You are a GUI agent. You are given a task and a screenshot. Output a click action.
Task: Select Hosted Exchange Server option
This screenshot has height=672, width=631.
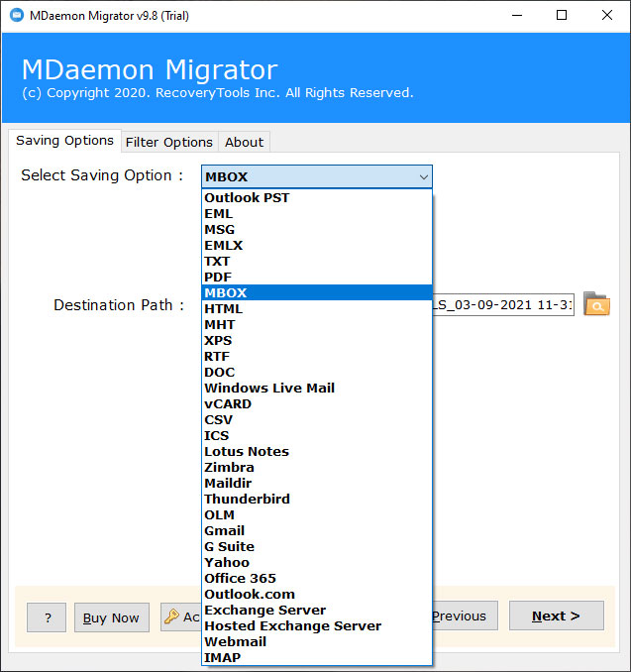click(317, 625)
